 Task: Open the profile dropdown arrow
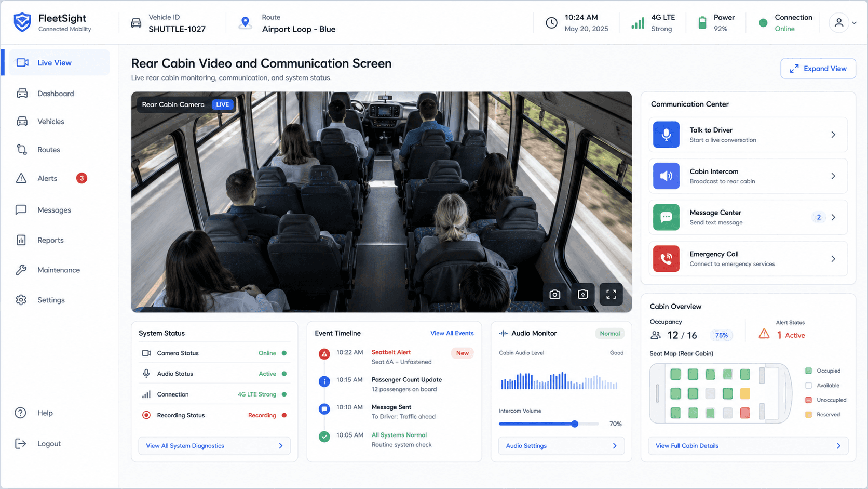855,23
